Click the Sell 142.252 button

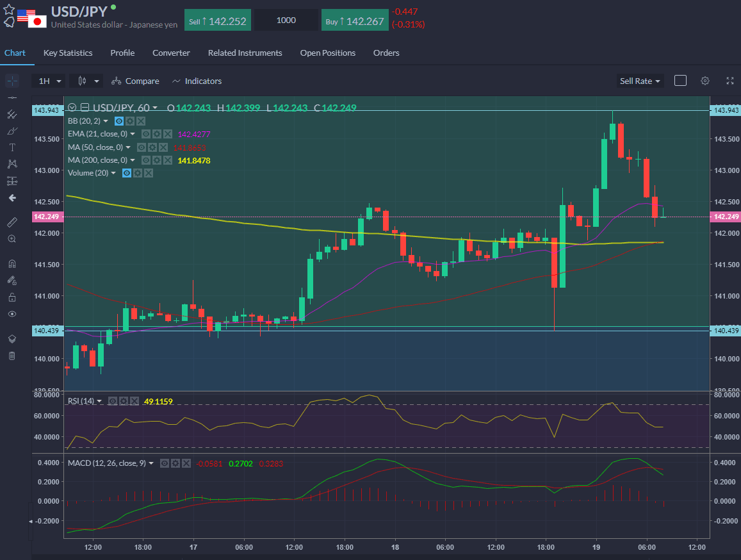click(x=218, y=21)
